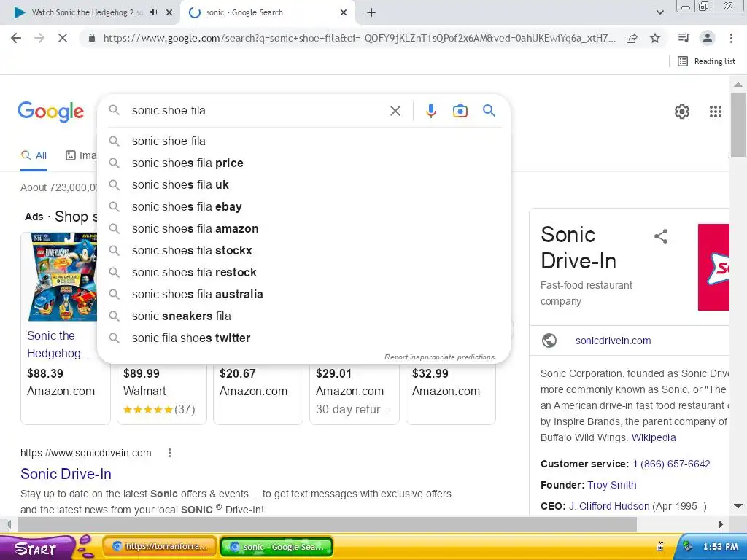Open founder Troy Smith link
The width and height of the screenshot is (747, 560).
pos(612,485)
